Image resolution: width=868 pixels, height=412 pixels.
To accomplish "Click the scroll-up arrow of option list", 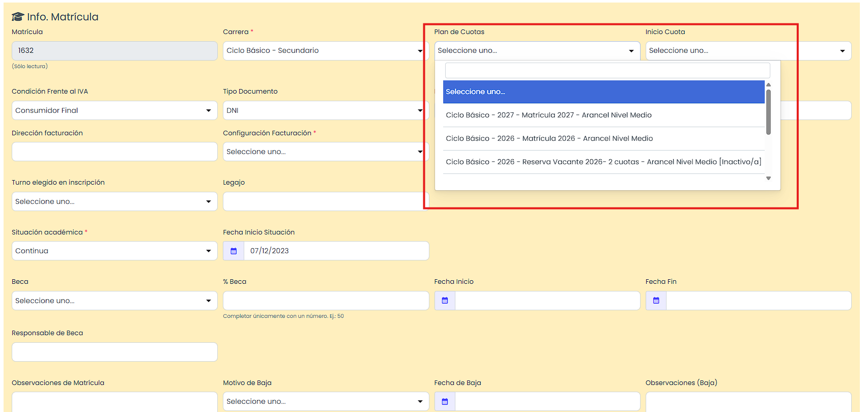I will click(x=768, y=85).
